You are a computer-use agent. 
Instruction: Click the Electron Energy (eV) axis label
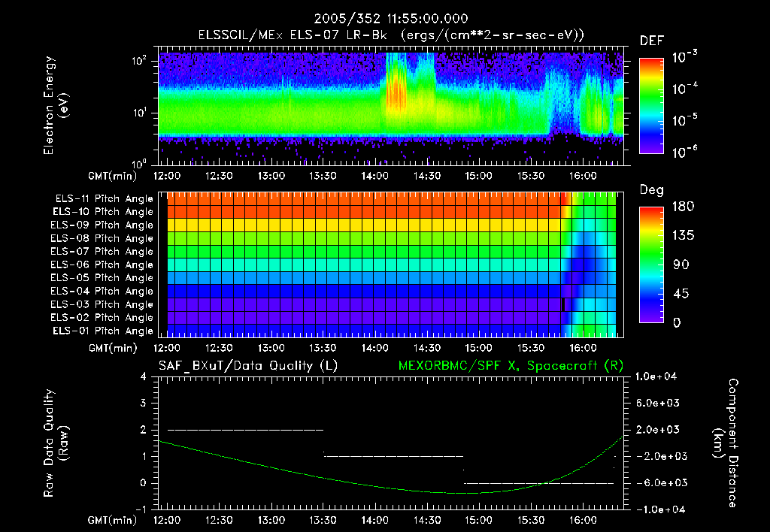[x=56, y=105]
